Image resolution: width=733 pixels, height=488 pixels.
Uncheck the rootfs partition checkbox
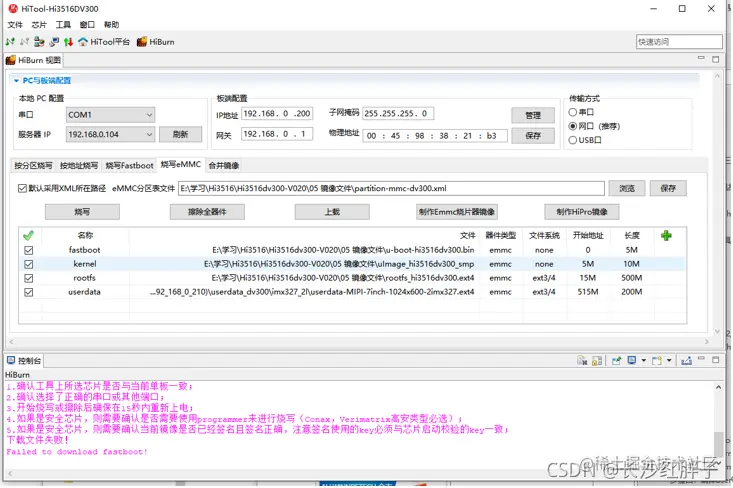[29, 278]
